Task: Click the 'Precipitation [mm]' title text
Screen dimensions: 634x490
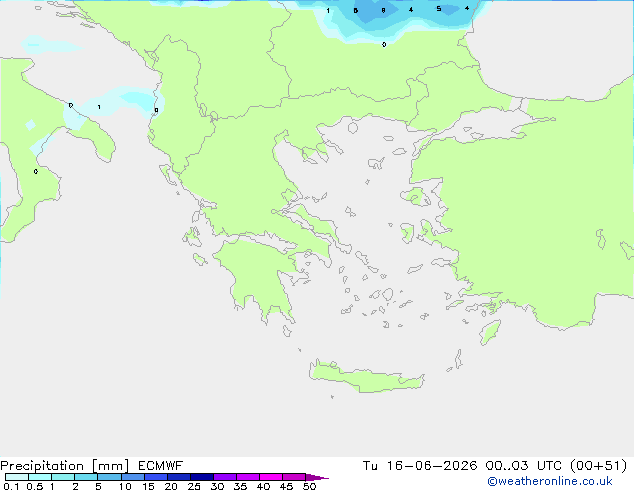Action: pos(65,466)
